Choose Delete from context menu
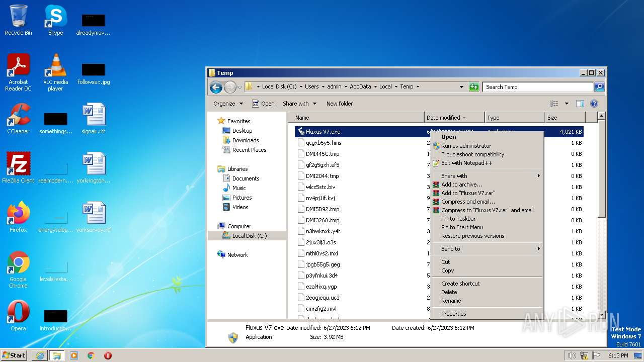 click(487, 292)
